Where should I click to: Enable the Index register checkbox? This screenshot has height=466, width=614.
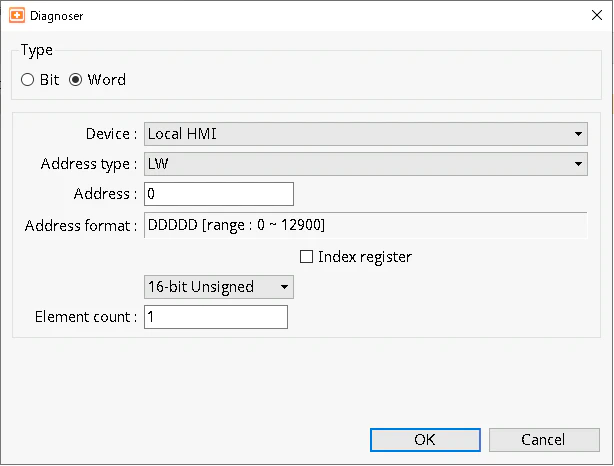click(x=306, y=257)
